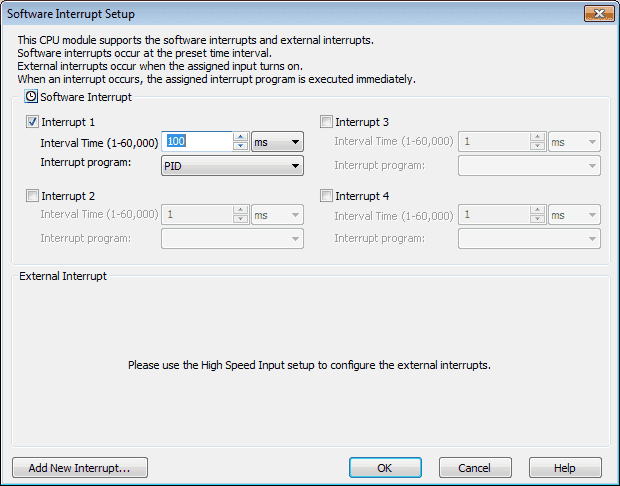This screenshot has height=486, width=620.
Task: Click Interrupt 4 time unit ms dropdown
Action: click(575, 215)
